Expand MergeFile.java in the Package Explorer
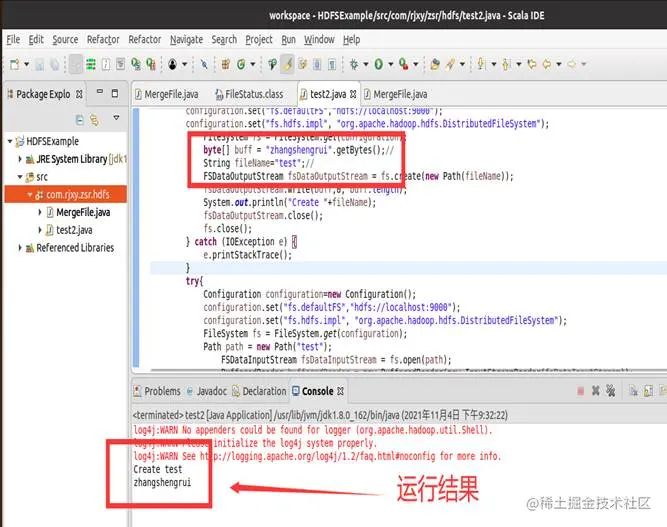The image size is (667, 527). pyautogui.click(x=40, y=212)
